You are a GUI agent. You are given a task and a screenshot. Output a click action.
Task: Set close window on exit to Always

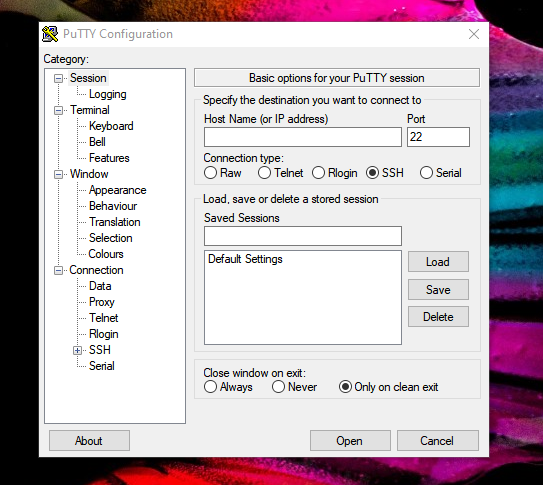(x=211, y=387)
